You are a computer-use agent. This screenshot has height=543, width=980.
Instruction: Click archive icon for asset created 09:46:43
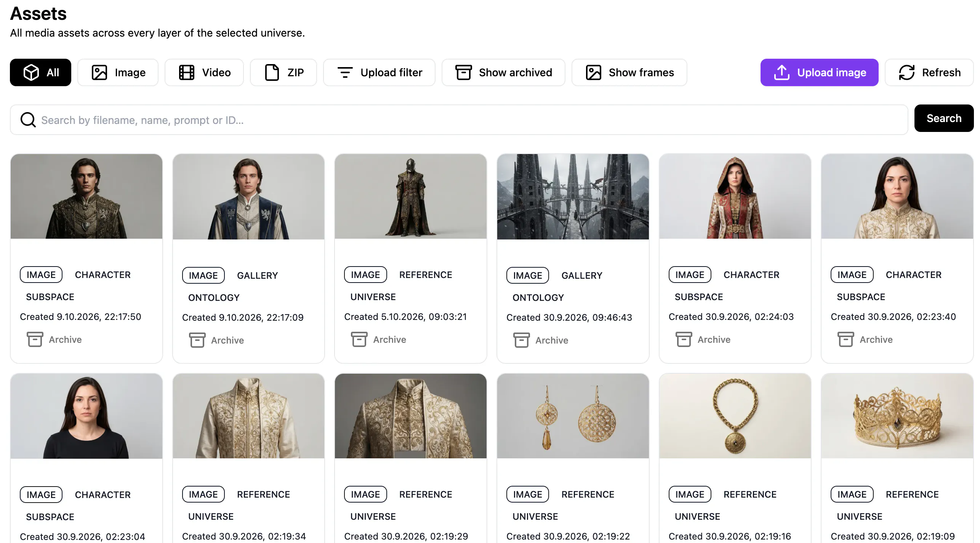(x=521, y=340)
